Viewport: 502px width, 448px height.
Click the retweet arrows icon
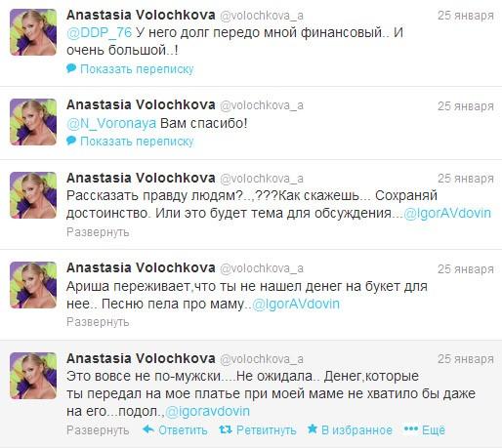(x=226, y=429)
